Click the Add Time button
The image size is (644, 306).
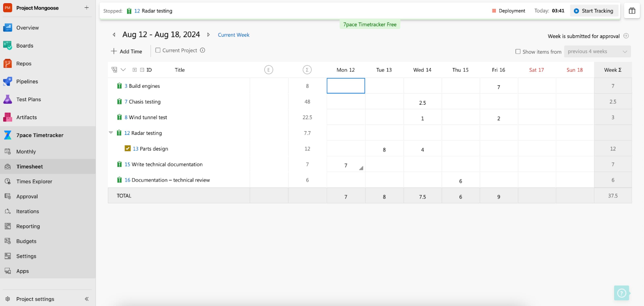click(127, 51)
